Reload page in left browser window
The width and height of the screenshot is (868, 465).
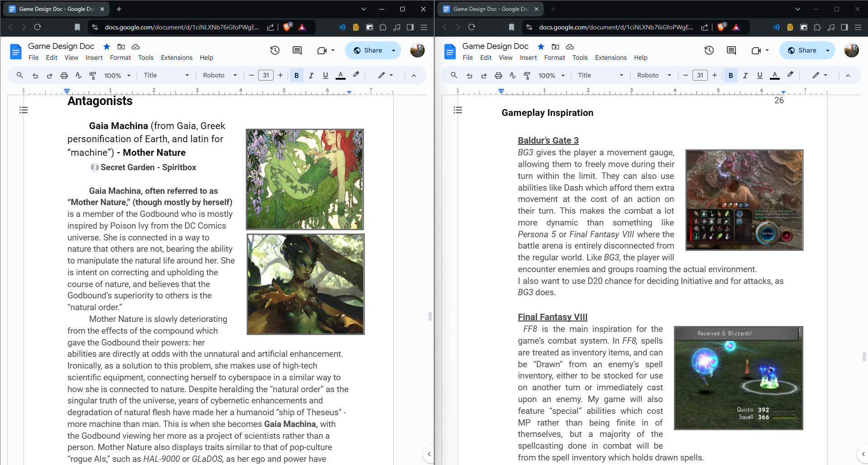38,27
